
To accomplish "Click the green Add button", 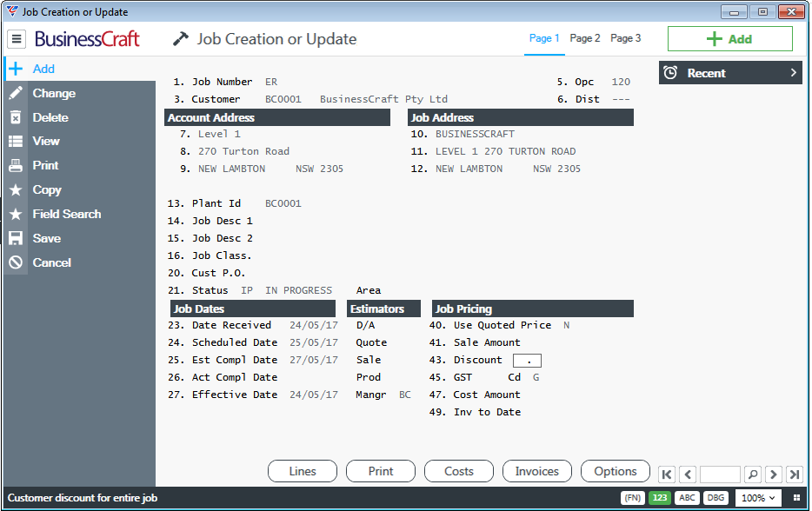I will 729,39.
